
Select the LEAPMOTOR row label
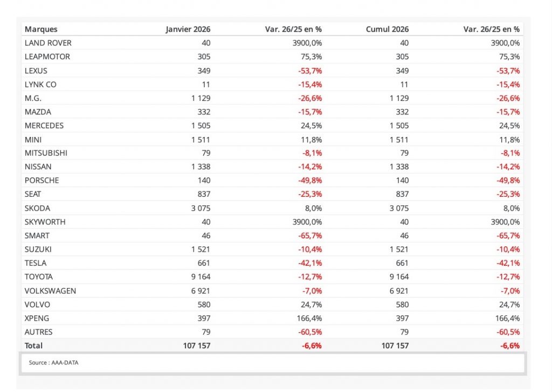pos(47,57)
